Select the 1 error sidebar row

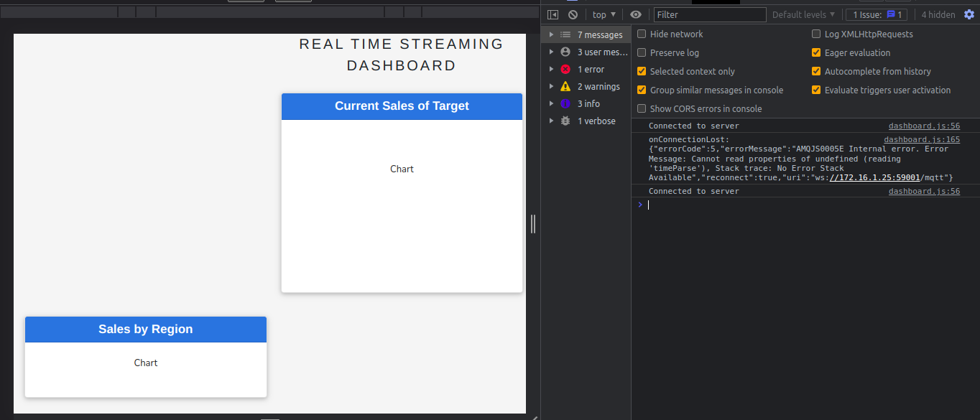(x=586, y=69)
